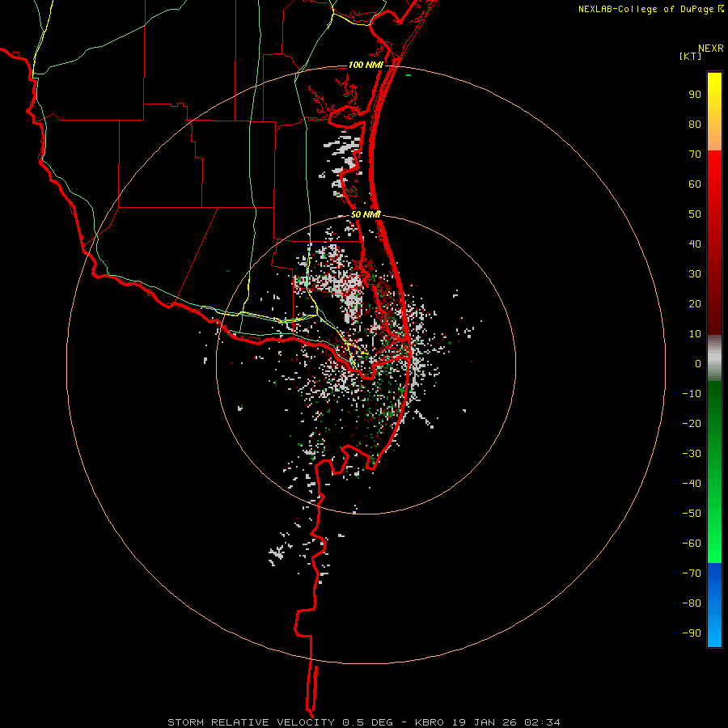Select the -60 value on velocity scale
The image size is (728, 728).
[x=692, y=544]
